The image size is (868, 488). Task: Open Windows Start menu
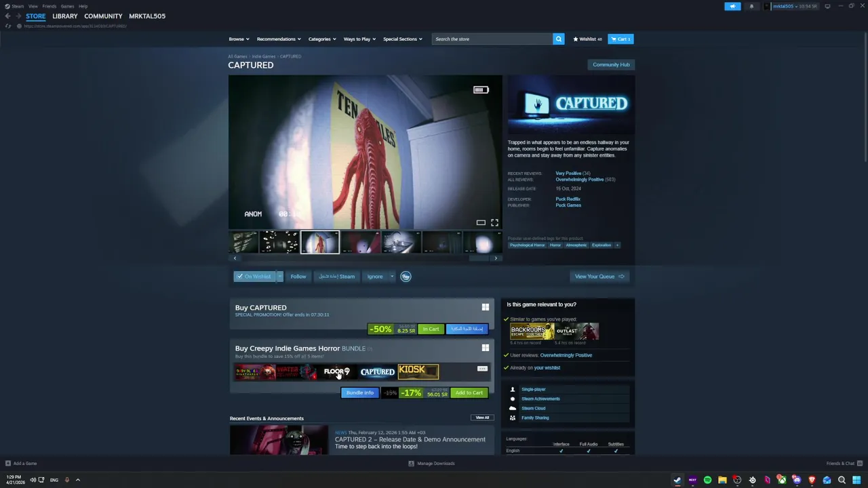coord(856,480)
